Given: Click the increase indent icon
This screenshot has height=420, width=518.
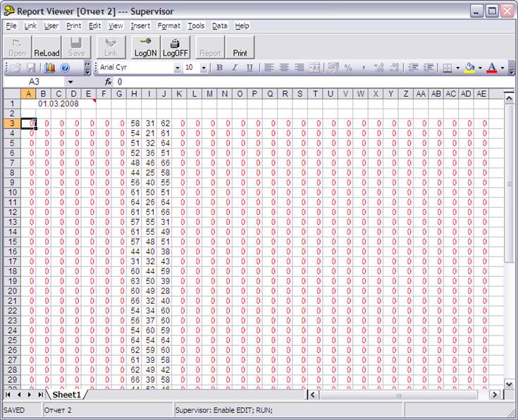Looking at the screenshot, I should tap(428, 68).
